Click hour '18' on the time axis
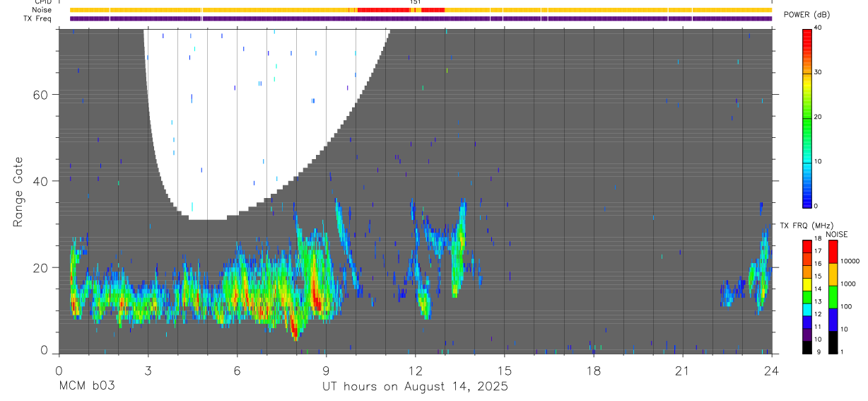This screenshot has width=868, height=401. [x=594, y=370]
